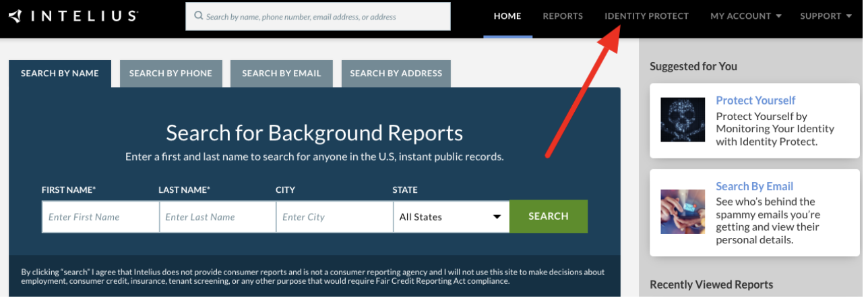
Task: Open the Protect Yourself link
Action: pos(755,100)
